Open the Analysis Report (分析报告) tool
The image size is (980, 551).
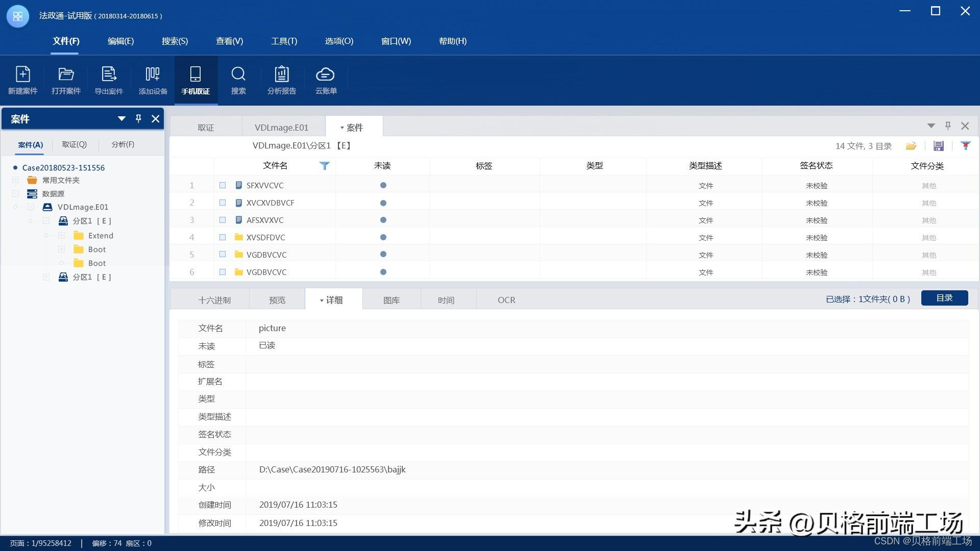[x=281, y=80]
